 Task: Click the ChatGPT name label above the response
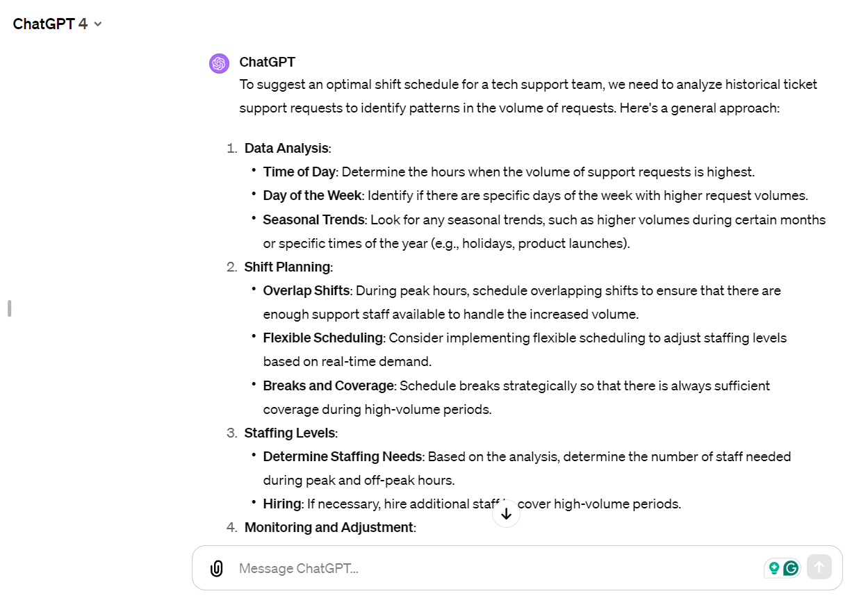pyautogui.click(x=268, y=62)
